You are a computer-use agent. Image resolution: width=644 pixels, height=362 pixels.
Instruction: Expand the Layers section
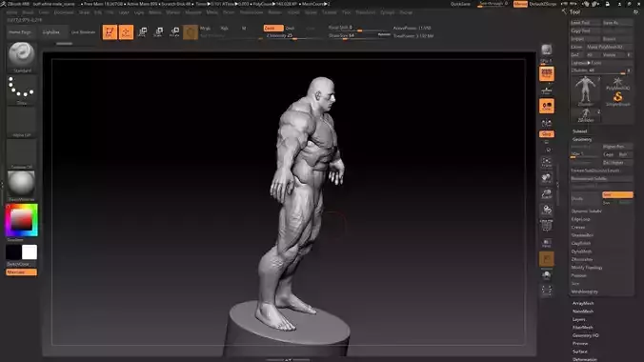click(578, 319)
